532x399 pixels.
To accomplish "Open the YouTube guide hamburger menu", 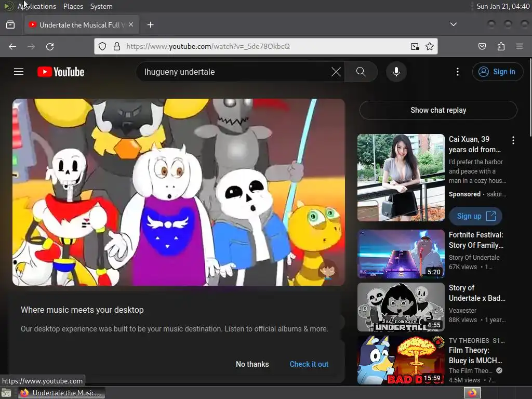I will [19, 72].
